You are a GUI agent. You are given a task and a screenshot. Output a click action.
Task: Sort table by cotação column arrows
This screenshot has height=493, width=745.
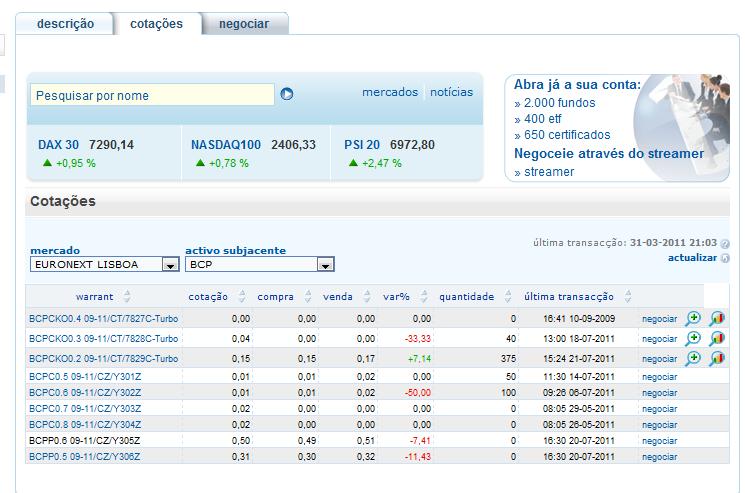[x=242, y=296]
